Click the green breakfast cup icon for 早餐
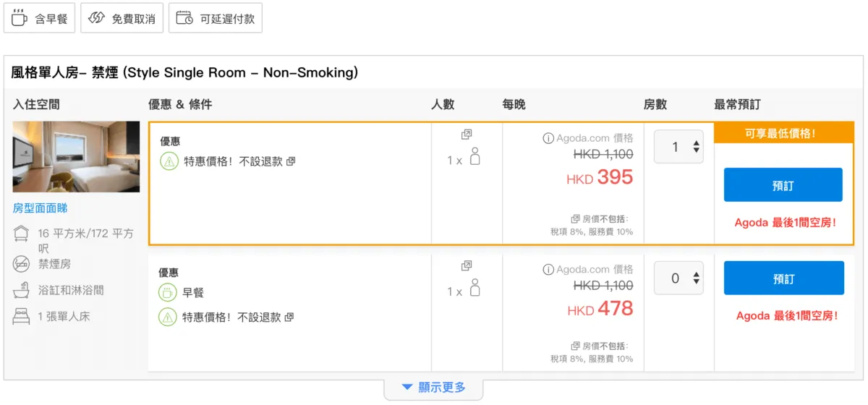The width and height of the screenshot is (868, 405). point(168,293)
